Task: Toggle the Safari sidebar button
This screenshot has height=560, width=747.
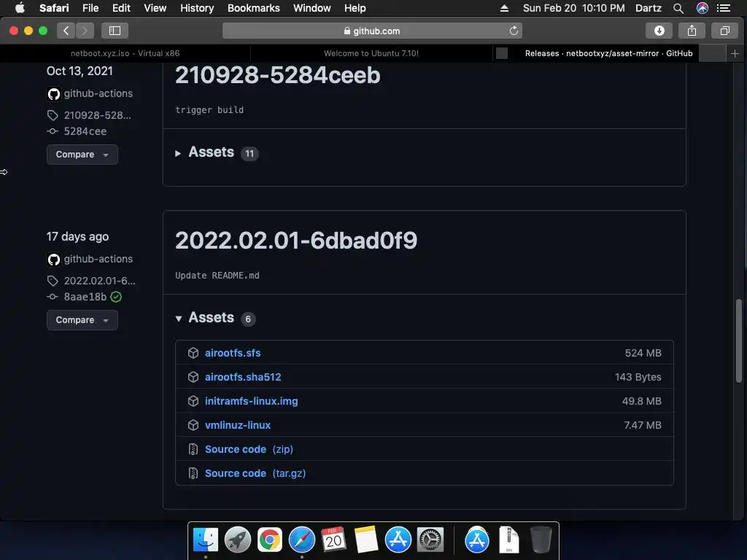Action: point(115,31)
